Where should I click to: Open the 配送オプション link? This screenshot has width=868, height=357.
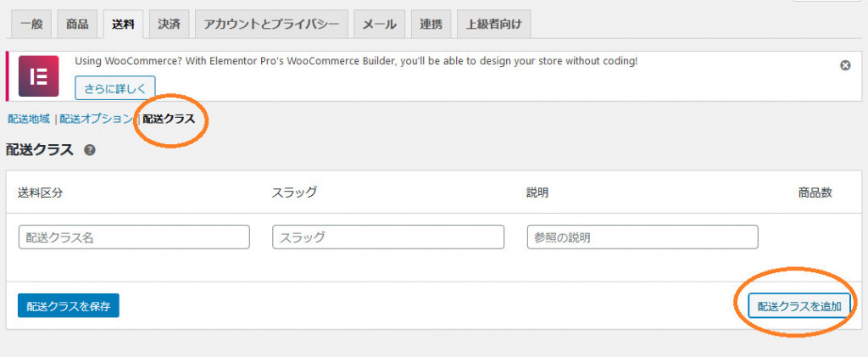(96, 119)
